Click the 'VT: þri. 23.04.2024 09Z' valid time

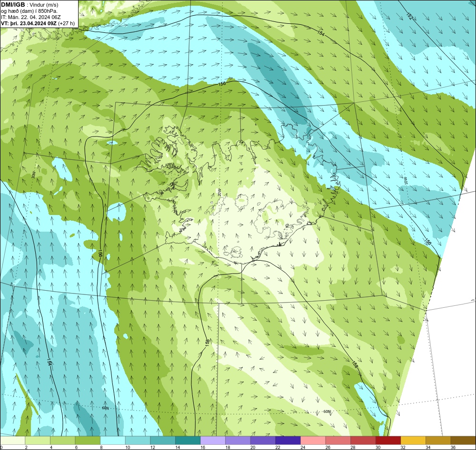[x=29, y=23]
